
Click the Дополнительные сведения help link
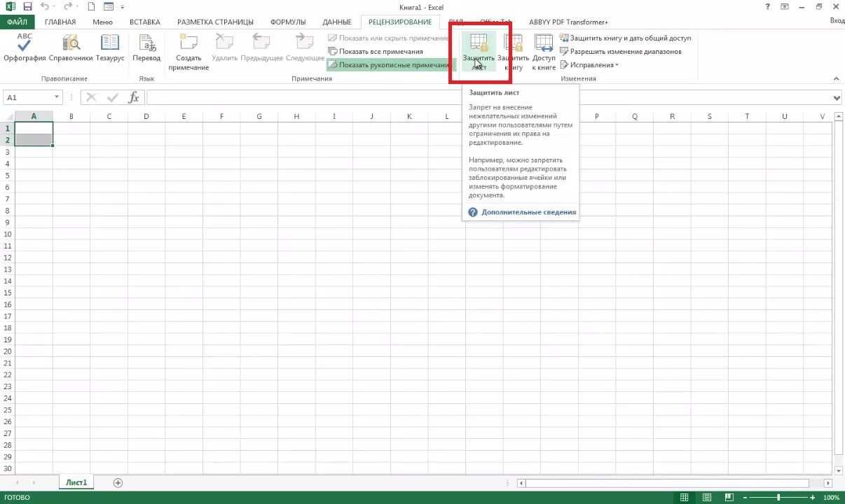click(530, 211)
